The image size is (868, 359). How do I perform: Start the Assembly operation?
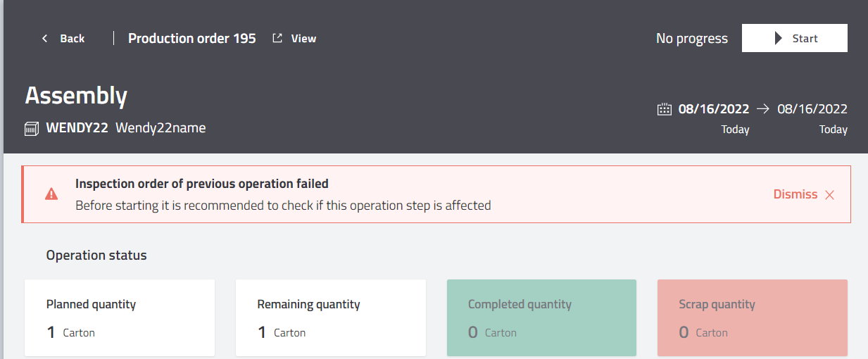click(x=795, y=38)
